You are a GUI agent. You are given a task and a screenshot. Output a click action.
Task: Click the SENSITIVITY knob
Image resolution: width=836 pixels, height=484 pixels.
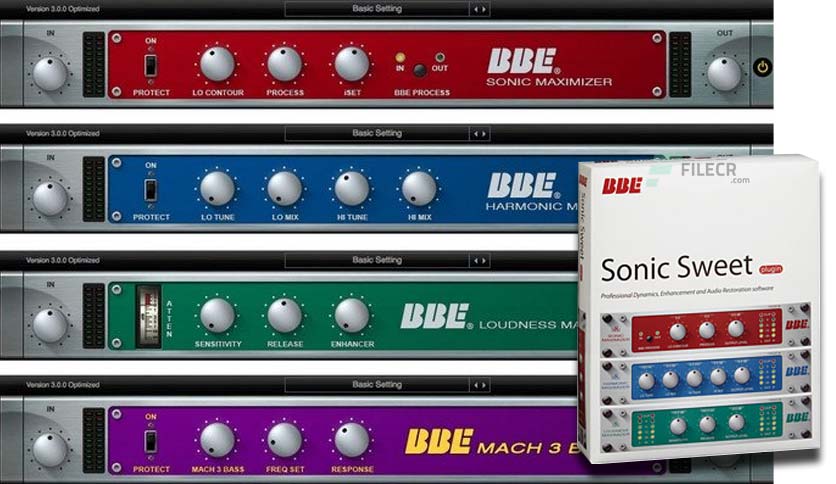(217, 315)
